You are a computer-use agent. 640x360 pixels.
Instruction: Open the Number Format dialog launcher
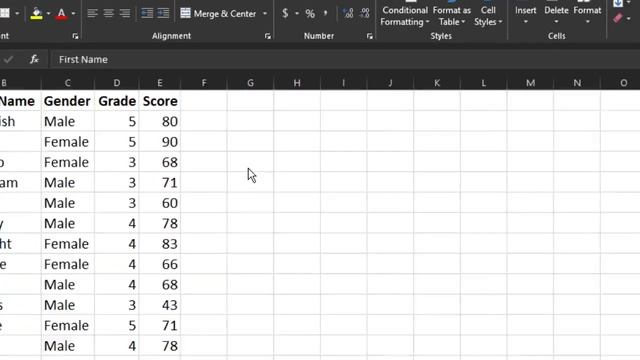click(369, 36)
